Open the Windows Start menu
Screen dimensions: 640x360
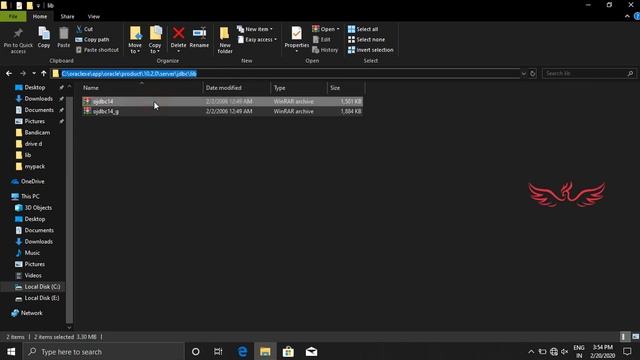pyautogui.click(x=11, y=351)
